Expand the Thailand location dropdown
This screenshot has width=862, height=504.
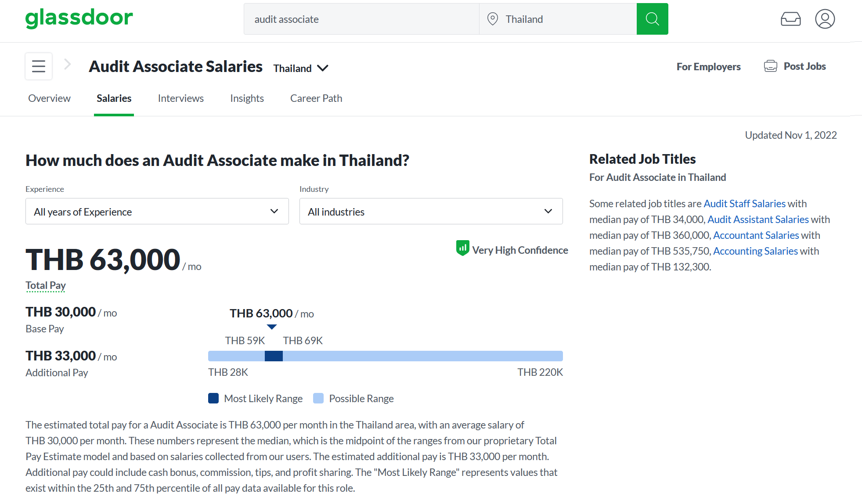[301, 68]
